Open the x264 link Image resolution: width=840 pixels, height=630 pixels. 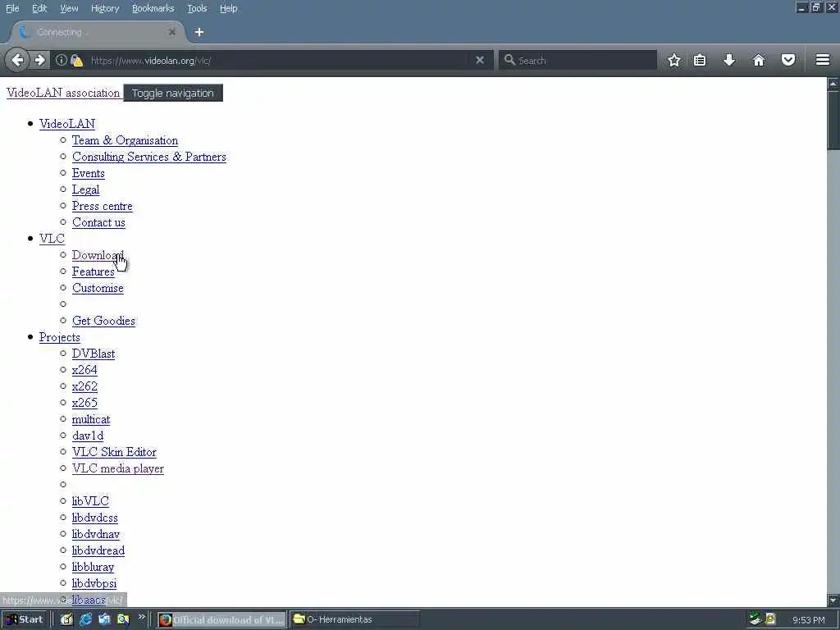tap(84, 370)
